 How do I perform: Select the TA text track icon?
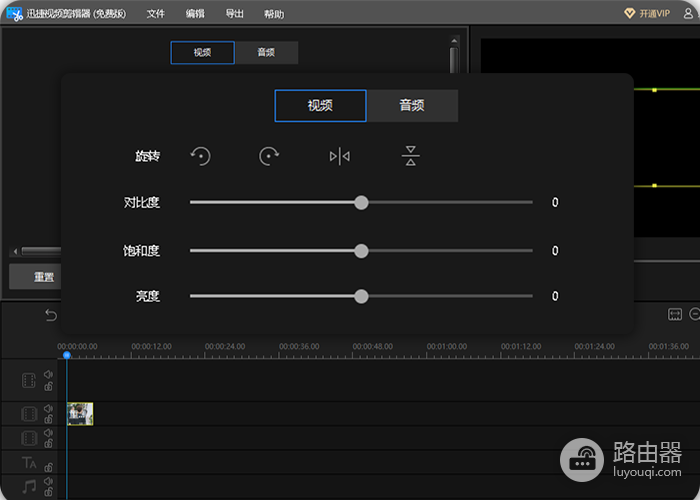[29, 462]
